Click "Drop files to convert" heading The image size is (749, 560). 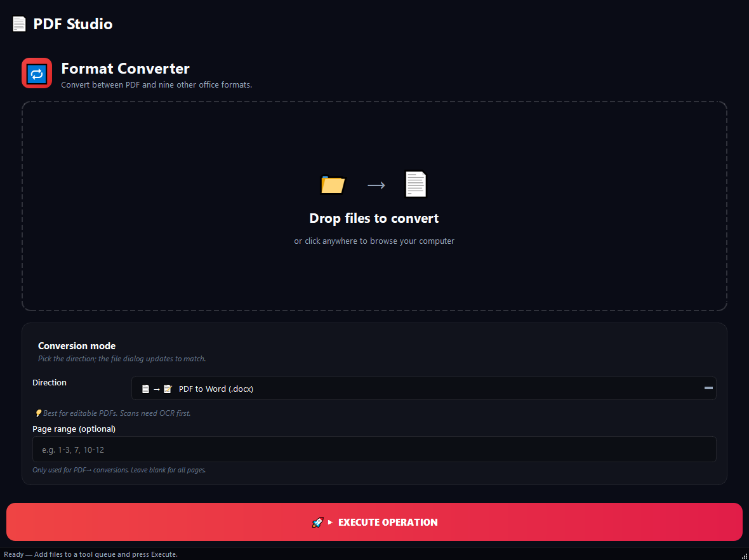pyautogui.click(x=374, y=218)
